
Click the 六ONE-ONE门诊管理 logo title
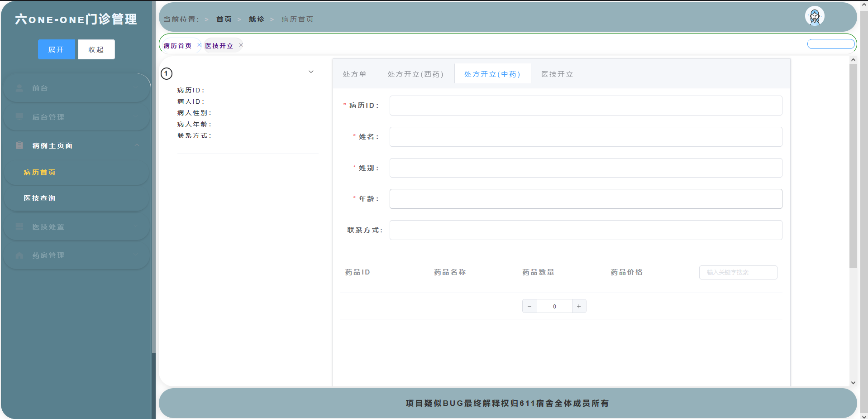[x=76, y=19]
